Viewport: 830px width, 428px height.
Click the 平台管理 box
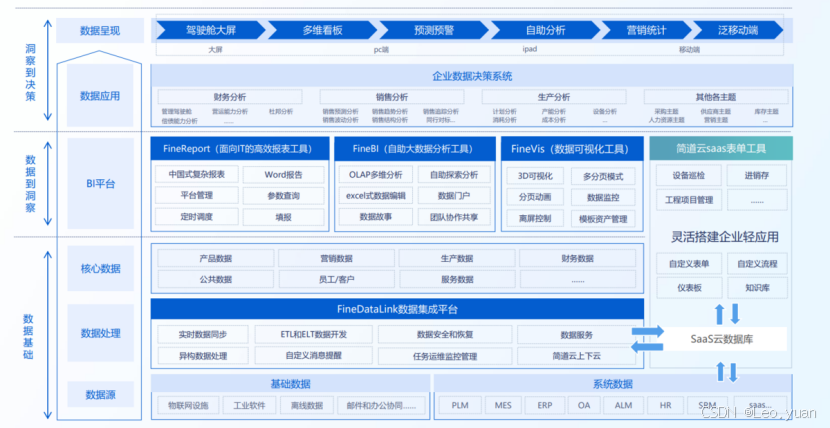(x=197, y=195)
